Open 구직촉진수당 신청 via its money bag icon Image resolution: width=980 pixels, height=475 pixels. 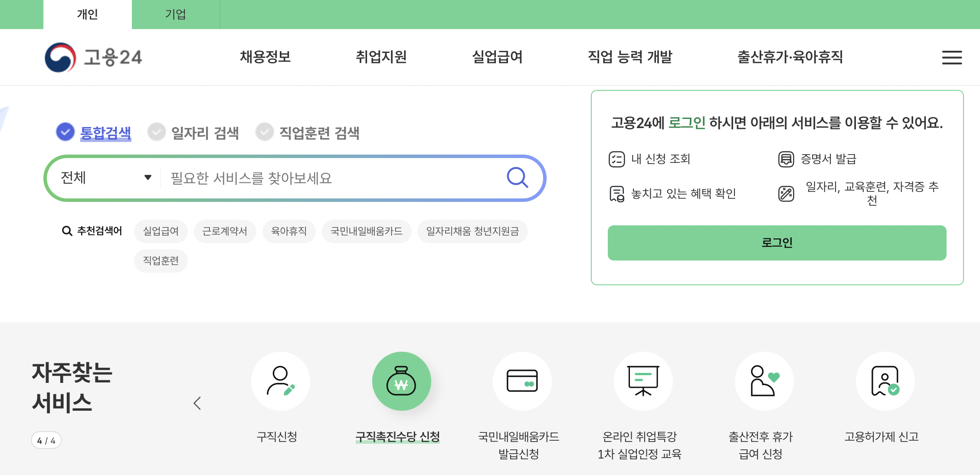click(x=401, y=381)
